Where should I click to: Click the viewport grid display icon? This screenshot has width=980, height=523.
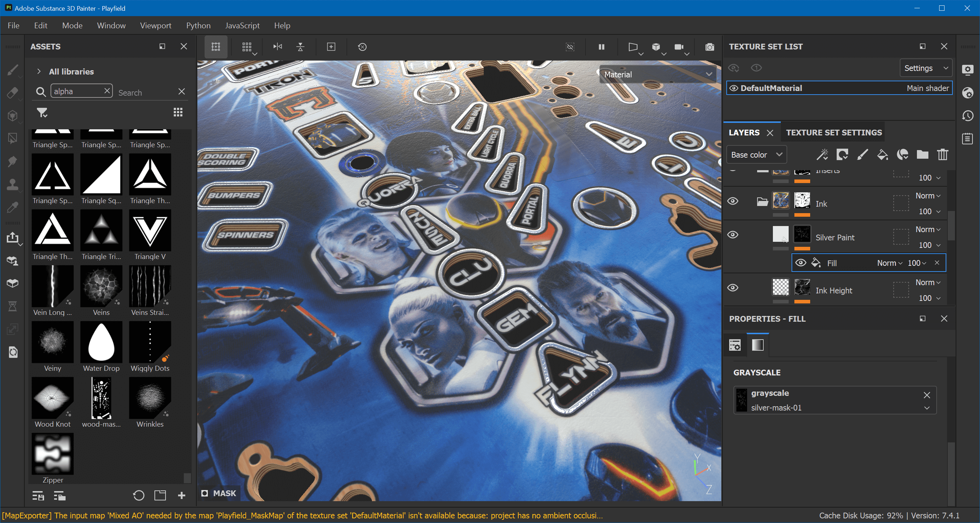point(247,47)
